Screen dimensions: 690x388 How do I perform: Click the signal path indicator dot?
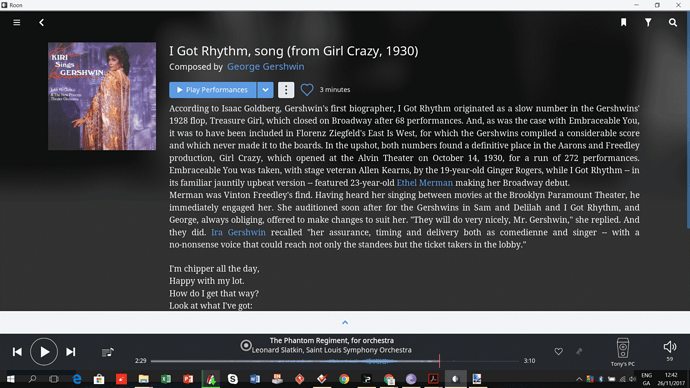tap(246, 345)
